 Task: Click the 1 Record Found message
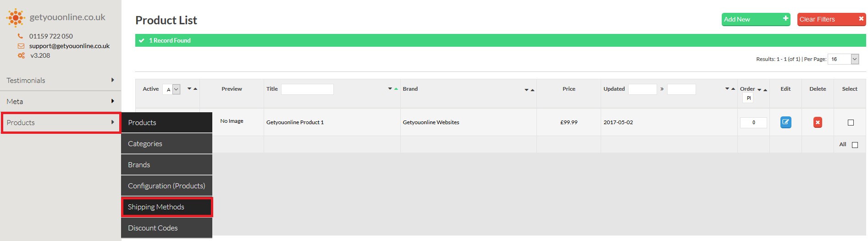pyautogui.click(x=170, y=40)
